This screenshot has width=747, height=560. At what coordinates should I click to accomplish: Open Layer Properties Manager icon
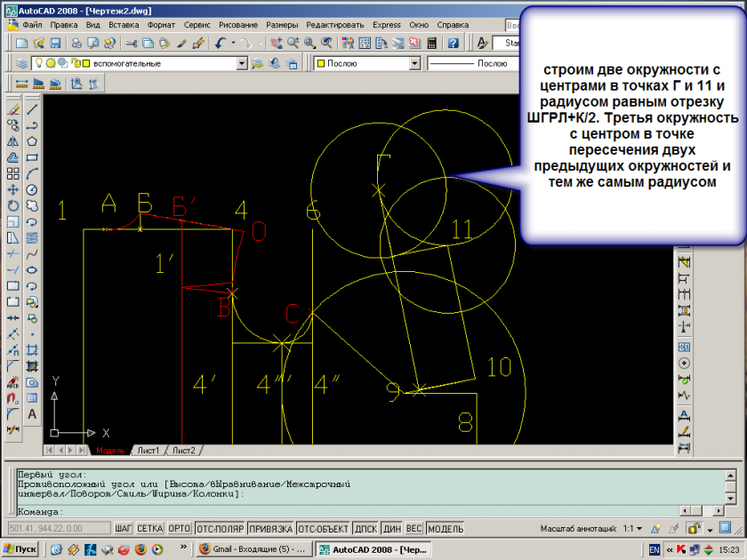(x=21, y=64)
